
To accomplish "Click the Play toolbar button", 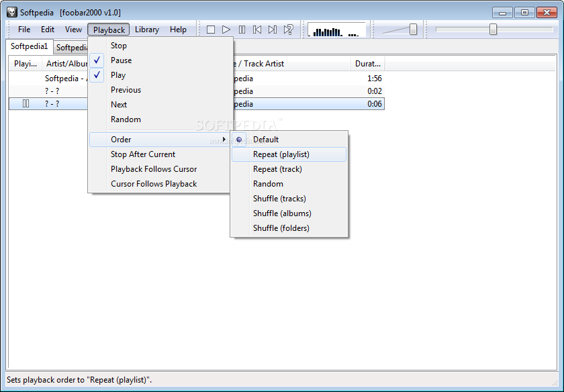I will pyautogui.click(x=226, y=30).
